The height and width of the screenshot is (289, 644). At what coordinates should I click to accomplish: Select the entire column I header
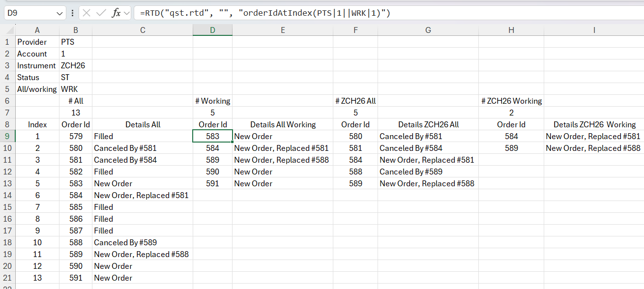point(594,30)
